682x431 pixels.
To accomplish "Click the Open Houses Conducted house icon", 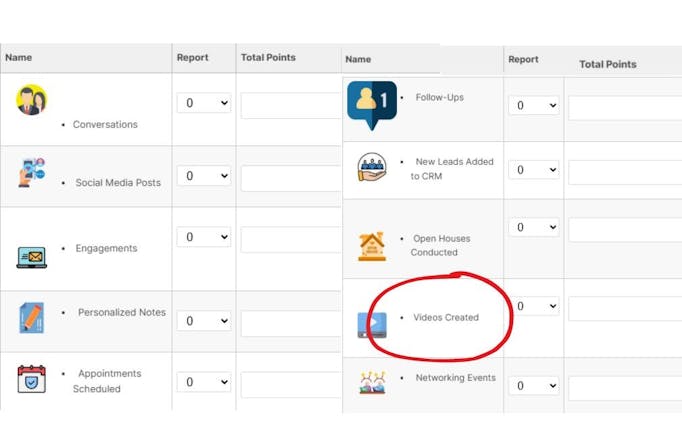I will pyautogui.click(x=372, y=246).
